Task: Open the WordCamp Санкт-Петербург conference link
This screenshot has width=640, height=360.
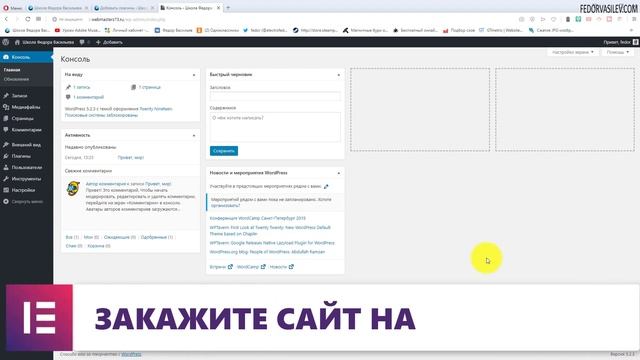Action: coord(258,218)
